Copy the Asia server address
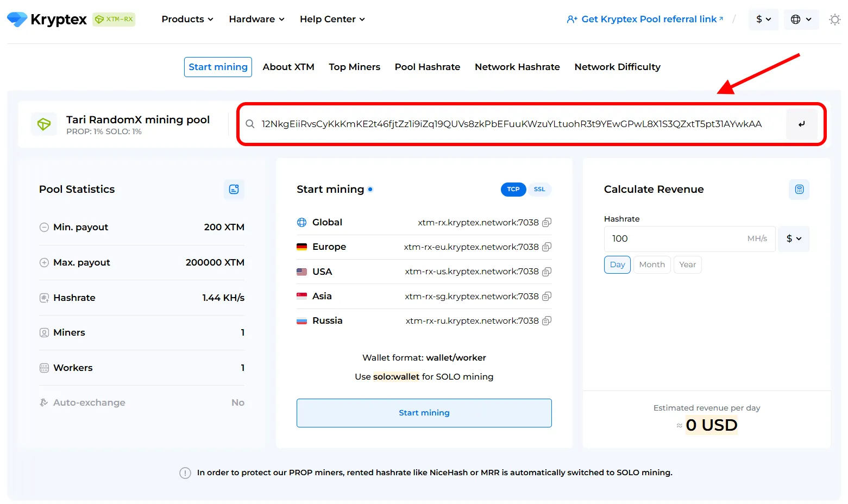The width and height of the screenshot is (848, 504). click(547, 296)
